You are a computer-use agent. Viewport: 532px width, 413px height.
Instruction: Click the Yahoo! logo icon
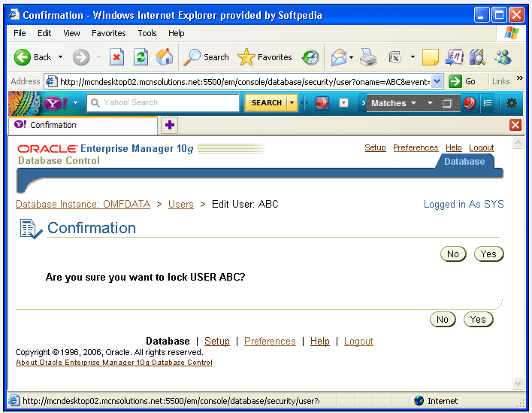[x=56, y=103]
